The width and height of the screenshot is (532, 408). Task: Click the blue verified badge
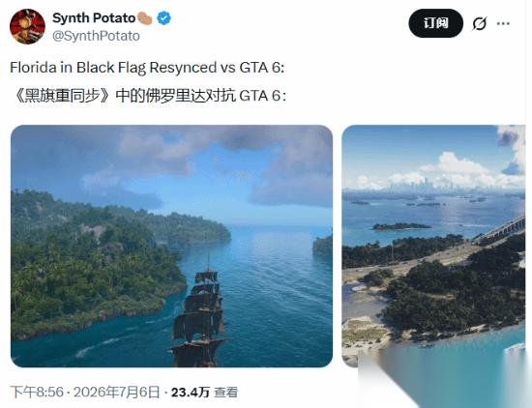click(x=163, y=18)
